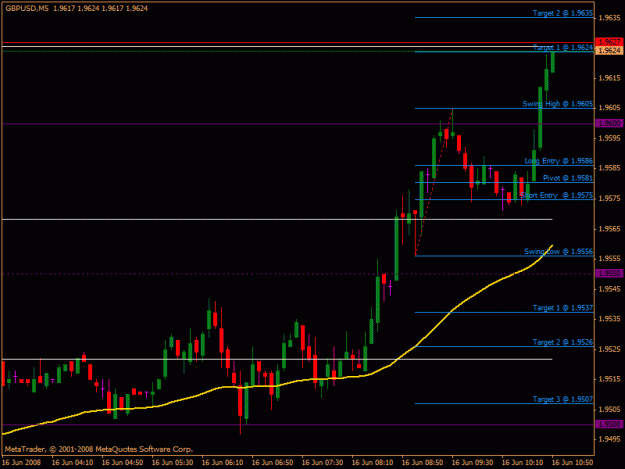
Task: Click the 1.9535 price axis value
Action: (x=610, y=319)
